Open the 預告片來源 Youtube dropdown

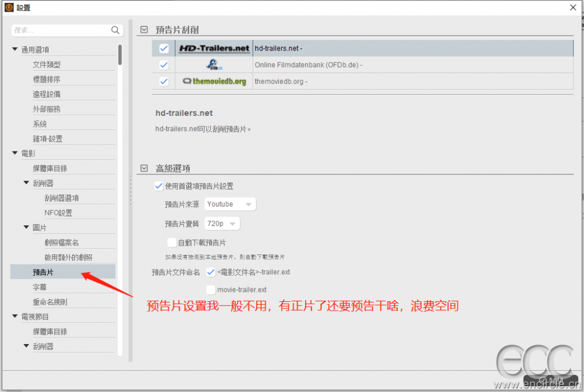coord(230,204)
